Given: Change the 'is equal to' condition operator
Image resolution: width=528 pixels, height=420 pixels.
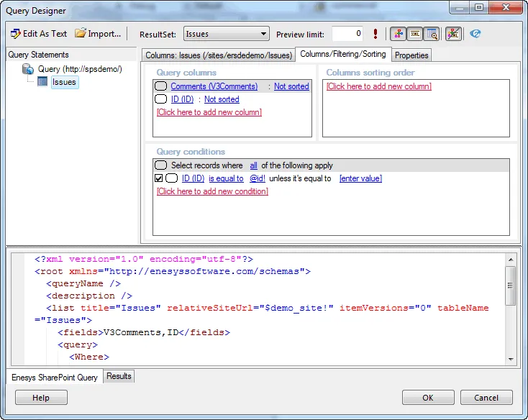Looking at the screenshot, I should 226,178.
